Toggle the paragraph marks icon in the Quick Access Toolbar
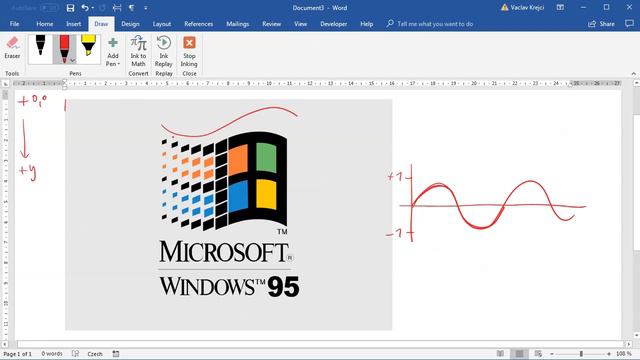The width and height of the screenshot is (640, 360). click(131, 8)
